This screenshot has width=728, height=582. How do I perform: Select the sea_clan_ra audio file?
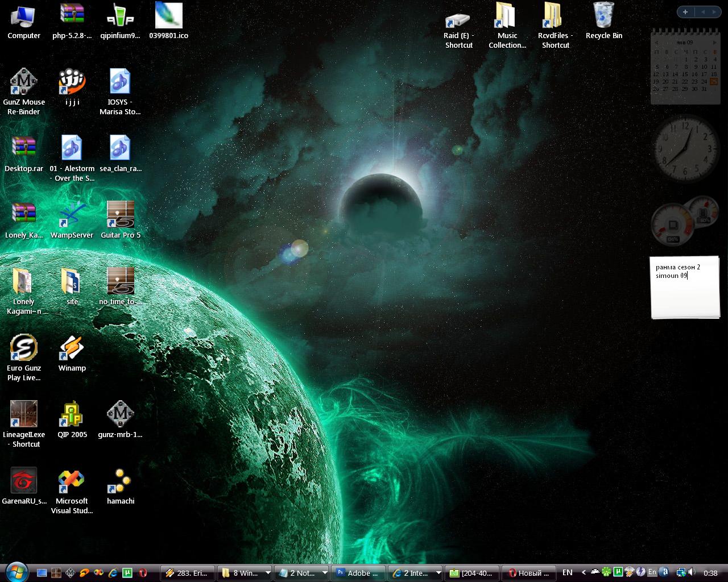point(120,154)
